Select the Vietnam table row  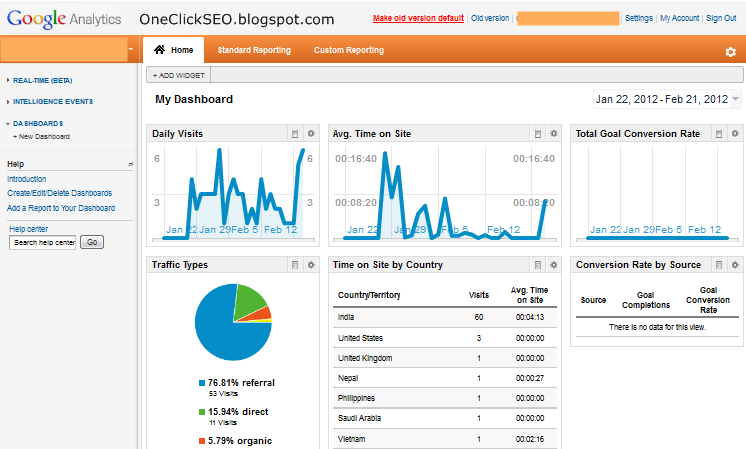pyautogui.click(x=445, y=439)
